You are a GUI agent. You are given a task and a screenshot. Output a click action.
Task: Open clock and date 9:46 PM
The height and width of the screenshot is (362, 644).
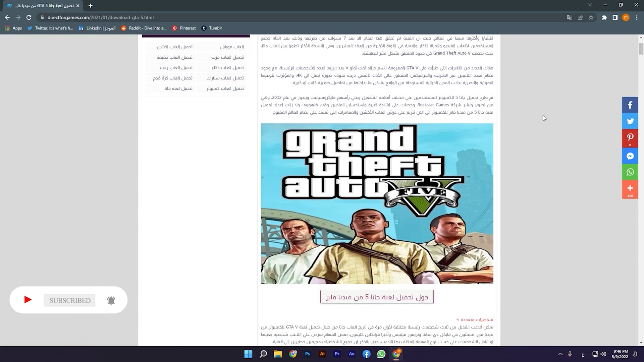620,354
